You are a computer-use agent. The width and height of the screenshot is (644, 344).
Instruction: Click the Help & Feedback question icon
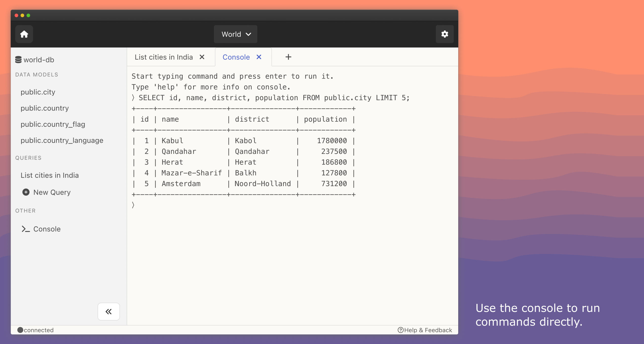[x=400, y=330]
